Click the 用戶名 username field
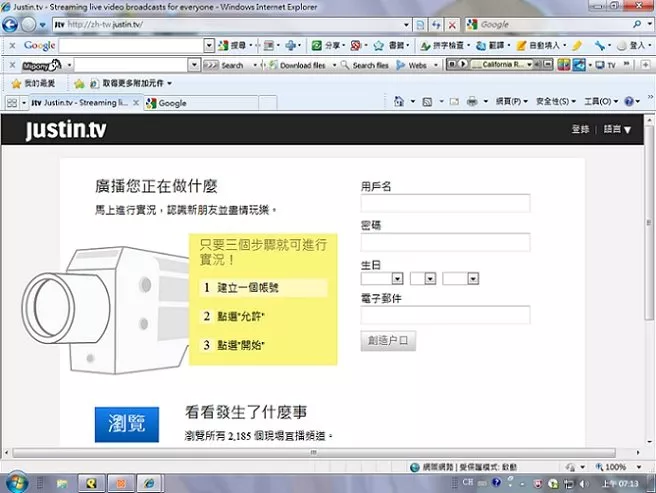This screenshot has width=656, height=493. click(445, 203)
